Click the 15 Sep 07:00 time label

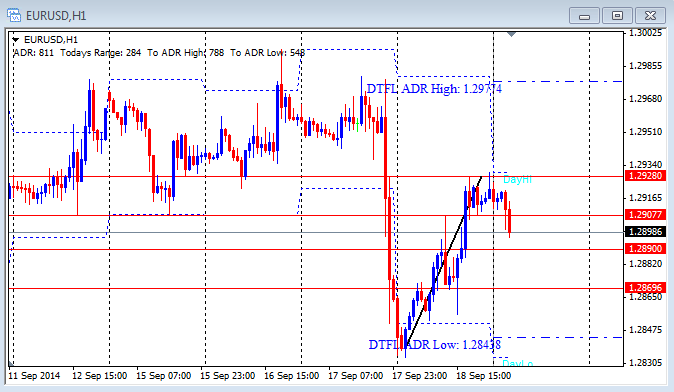pyautogui.click(x=164, y=376)
